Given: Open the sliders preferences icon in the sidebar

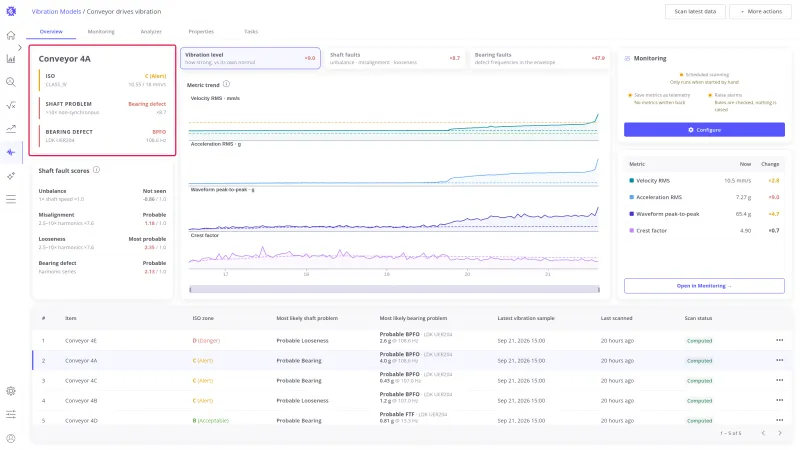Looking at the screenshot, I should 11,414.
